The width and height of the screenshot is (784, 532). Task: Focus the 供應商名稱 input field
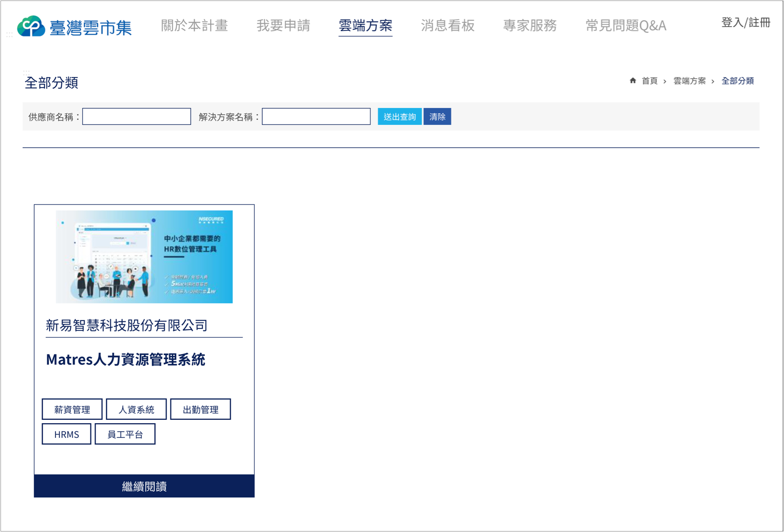(137, 116)
